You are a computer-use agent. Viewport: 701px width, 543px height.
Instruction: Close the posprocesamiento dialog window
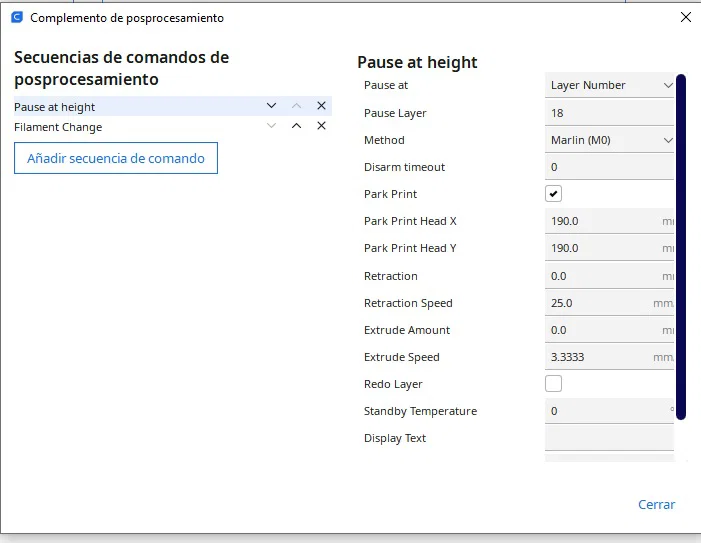click(x=685, y=17)
